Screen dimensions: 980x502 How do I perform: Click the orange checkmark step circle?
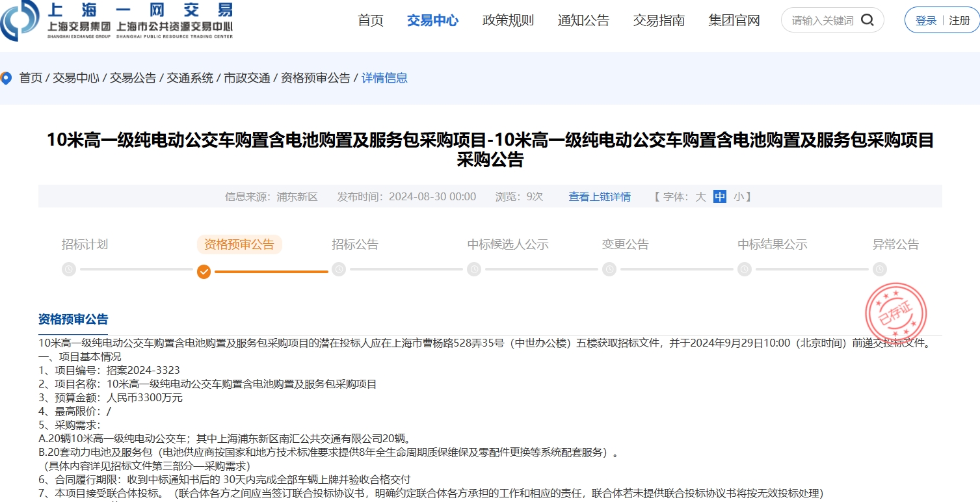tap(204, 271)
